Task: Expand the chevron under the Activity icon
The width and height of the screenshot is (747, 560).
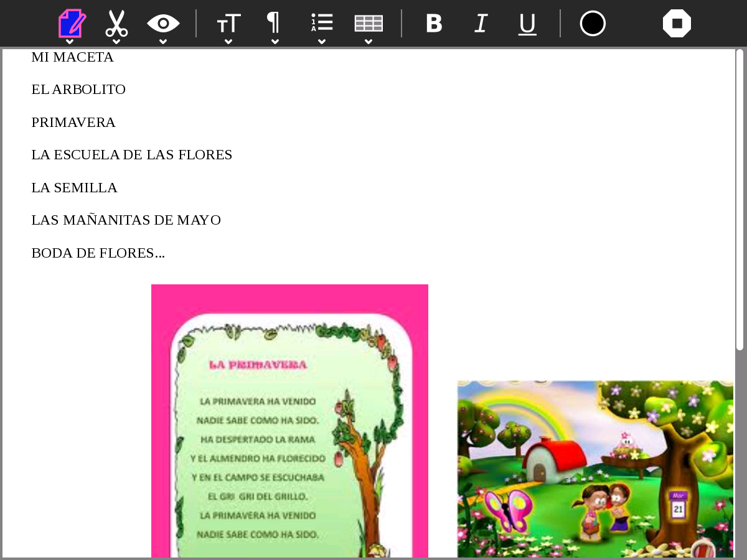Action: [x=70, y=42]
